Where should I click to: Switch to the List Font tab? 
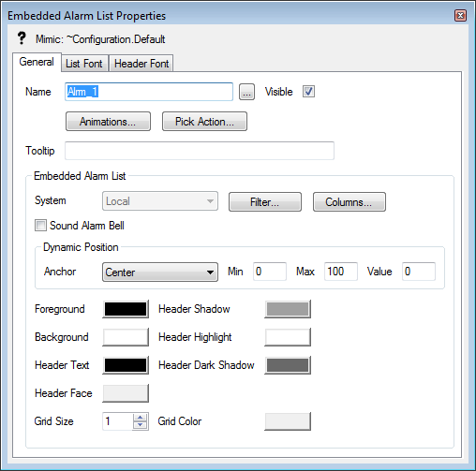[x=84, y=64]
